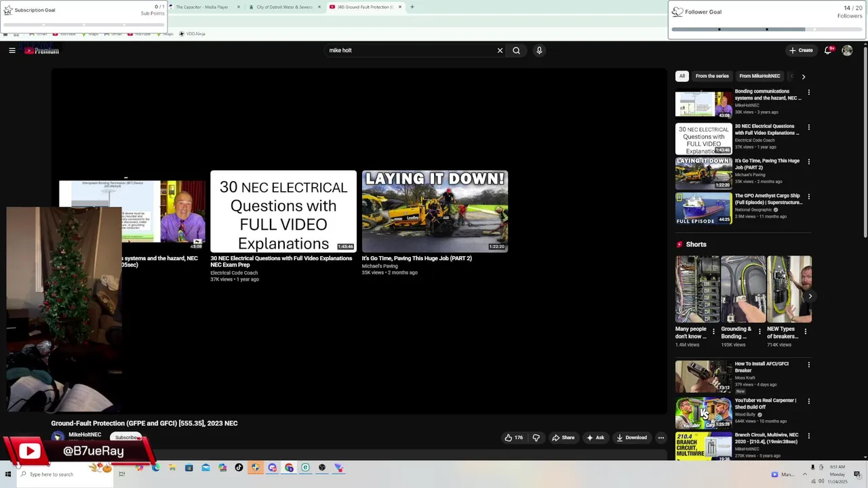This screenshot has width=868, height=488.
Task: Open the Windows Start menu
Action: pyautogui.click(x=8, y=474)
